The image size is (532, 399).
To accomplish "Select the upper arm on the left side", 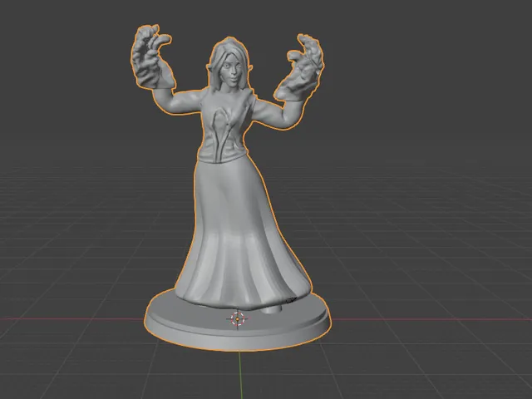I will pos(178,101).
